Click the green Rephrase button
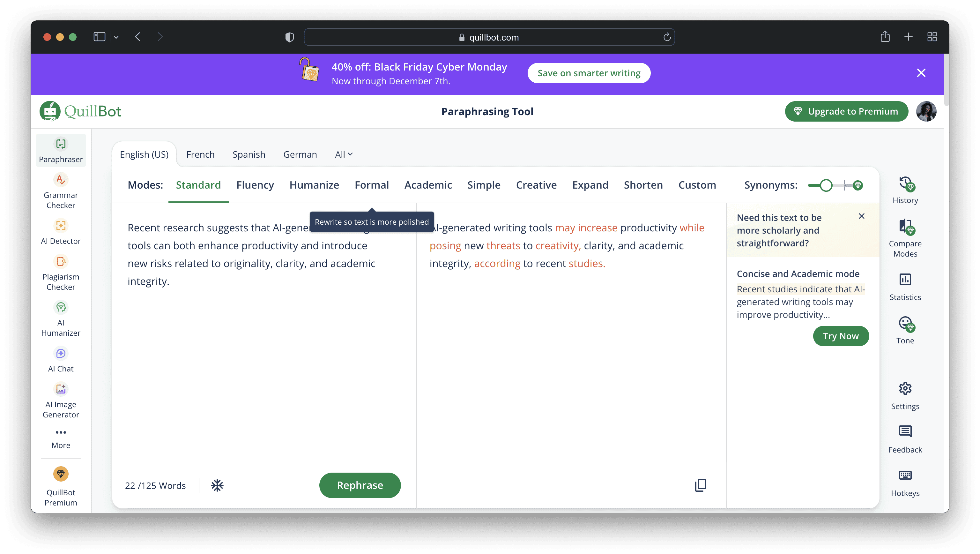Image resolution: width=980 pixels, height=554 pixels. point(360,485)
